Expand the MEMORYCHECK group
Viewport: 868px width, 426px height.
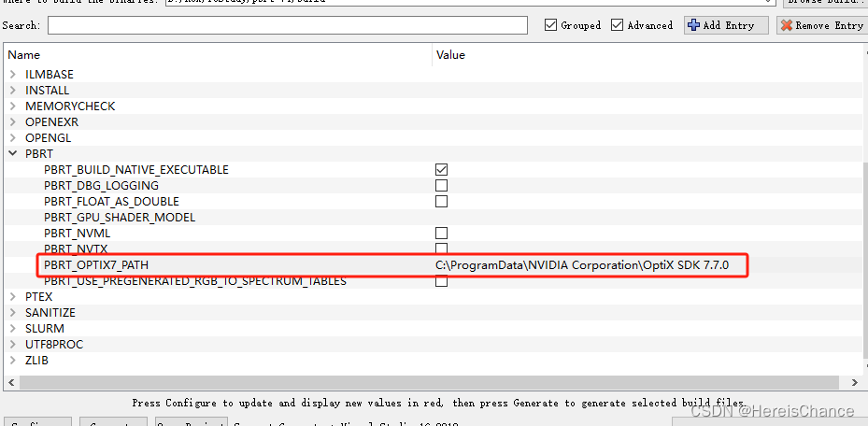13,106
